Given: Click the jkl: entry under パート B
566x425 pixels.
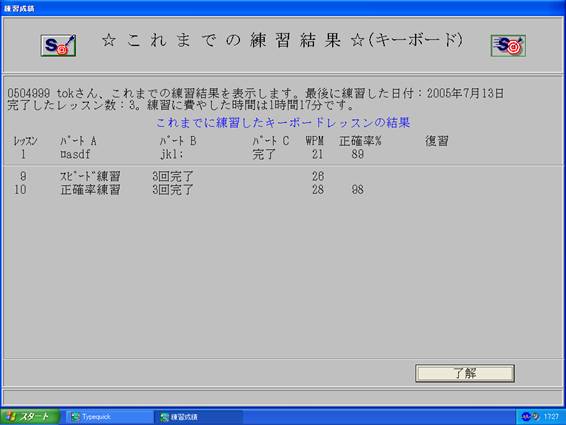Looking at the screenshot, I should 172,155.
